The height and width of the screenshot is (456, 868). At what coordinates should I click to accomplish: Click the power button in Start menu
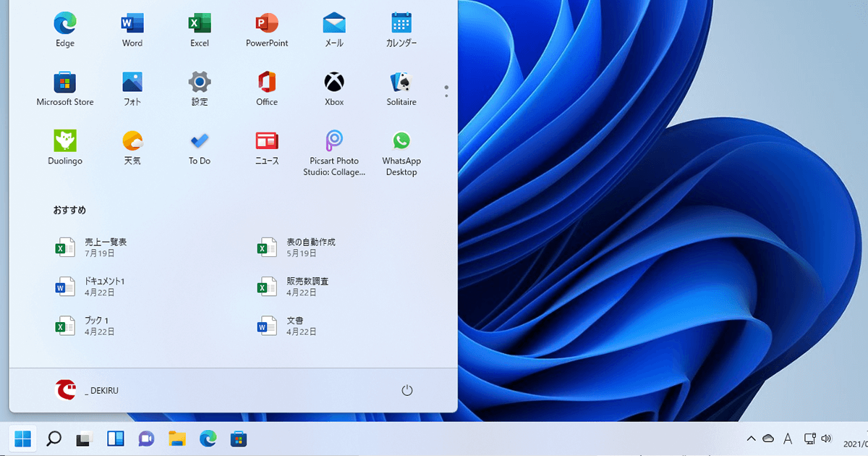pyautogui.click(x=407, y=390)
